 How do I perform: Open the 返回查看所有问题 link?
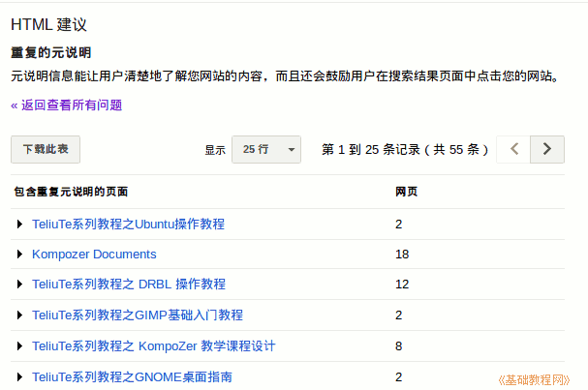tap(67, 105)
